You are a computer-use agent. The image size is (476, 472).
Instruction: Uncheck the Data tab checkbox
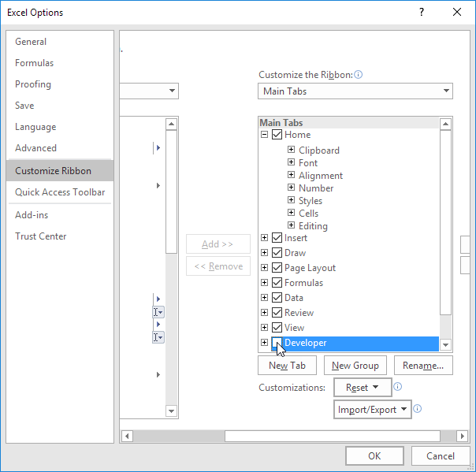[x=277, y=298]
